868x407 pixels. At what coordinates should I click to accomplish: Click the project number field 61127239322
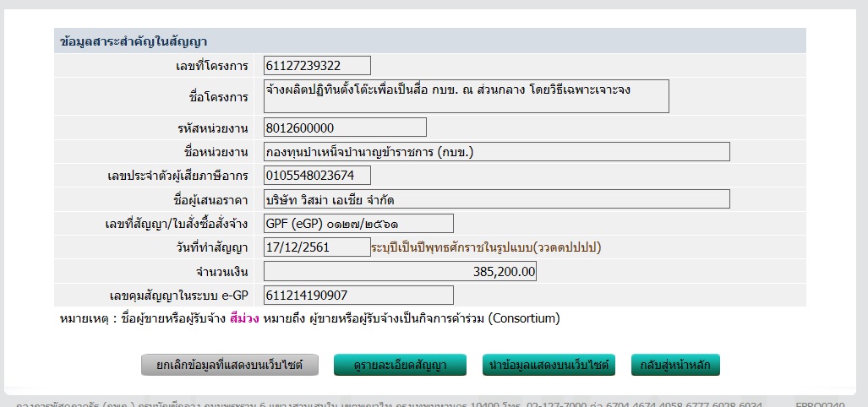click(x=317, y=65)
